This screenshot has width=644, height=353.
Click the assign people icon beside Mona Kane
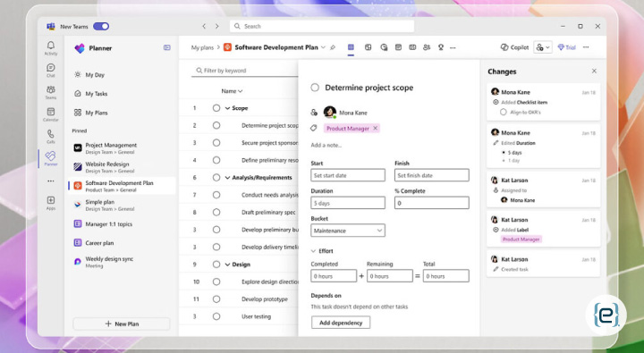pos(314,112)
